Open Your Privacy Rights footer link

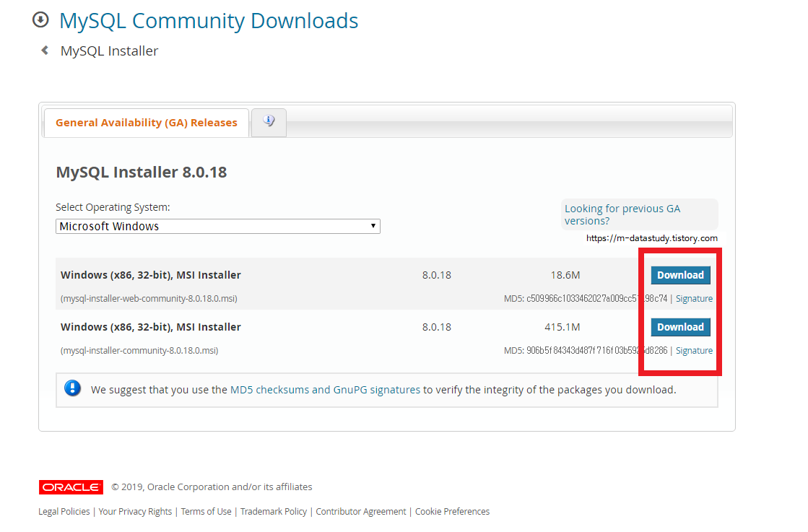click(x=135, y=511)
